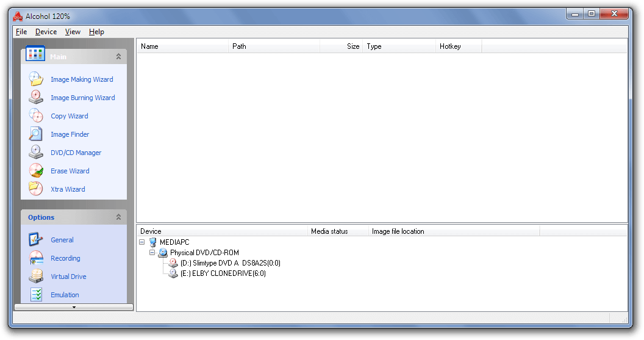Screen dimensions: 644x340
Task: Open Image Making Wizard link
Action: pos(82,79)
